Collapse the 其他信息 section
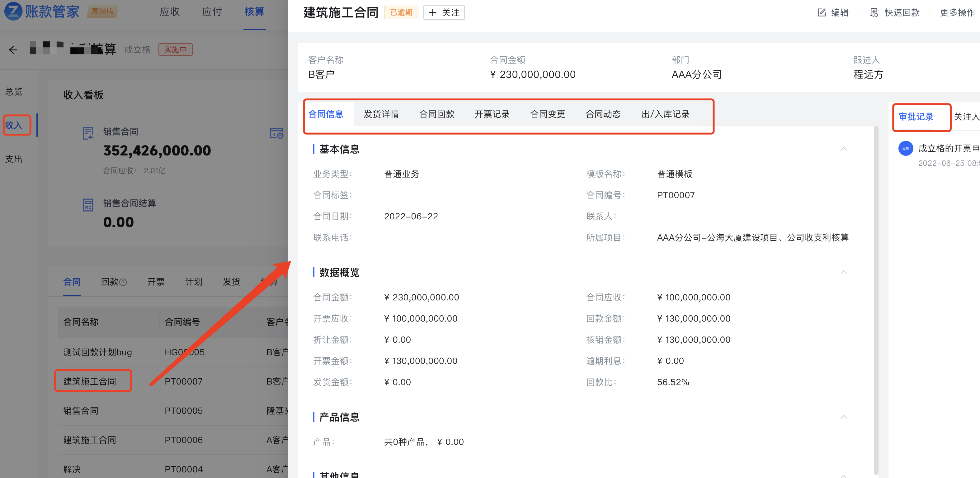980x478 pixels. pos(843,476)
